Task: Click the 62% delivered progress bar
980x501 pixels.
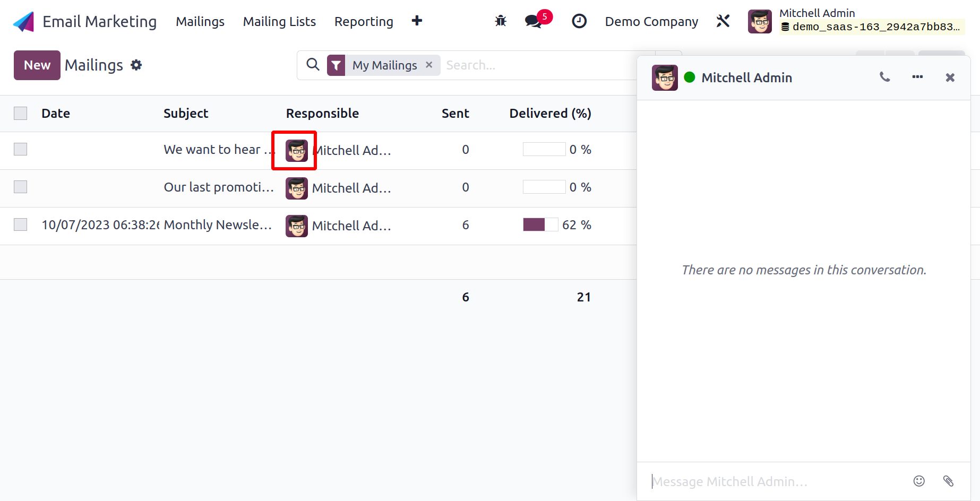Action: point(540,225)
